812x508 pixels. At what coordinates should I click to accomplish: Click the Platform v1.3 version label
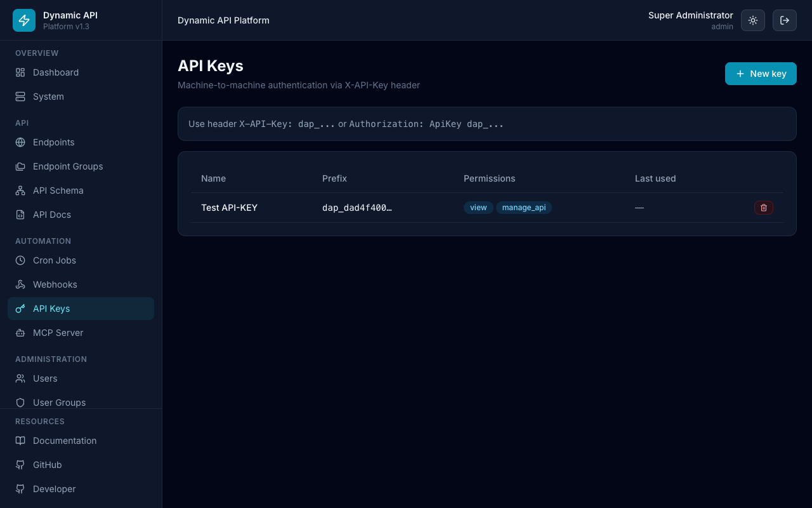[66, 27]
